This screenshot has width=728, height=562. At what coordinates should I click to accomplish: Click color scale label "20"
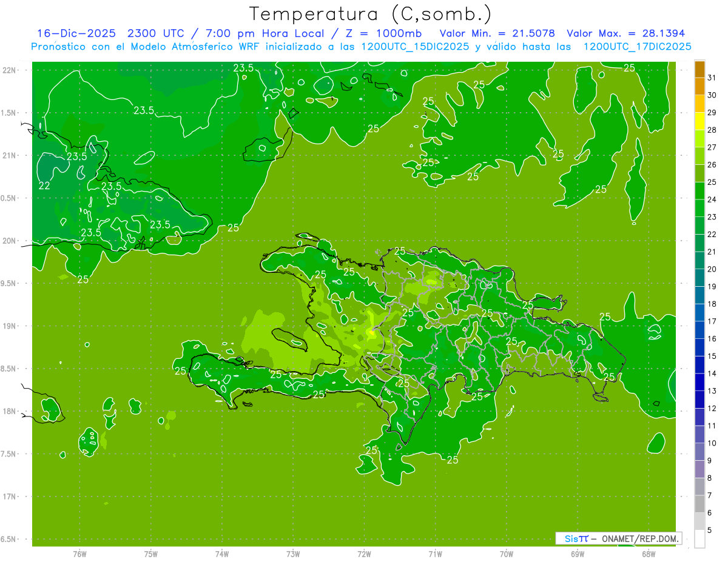[712, 269]
